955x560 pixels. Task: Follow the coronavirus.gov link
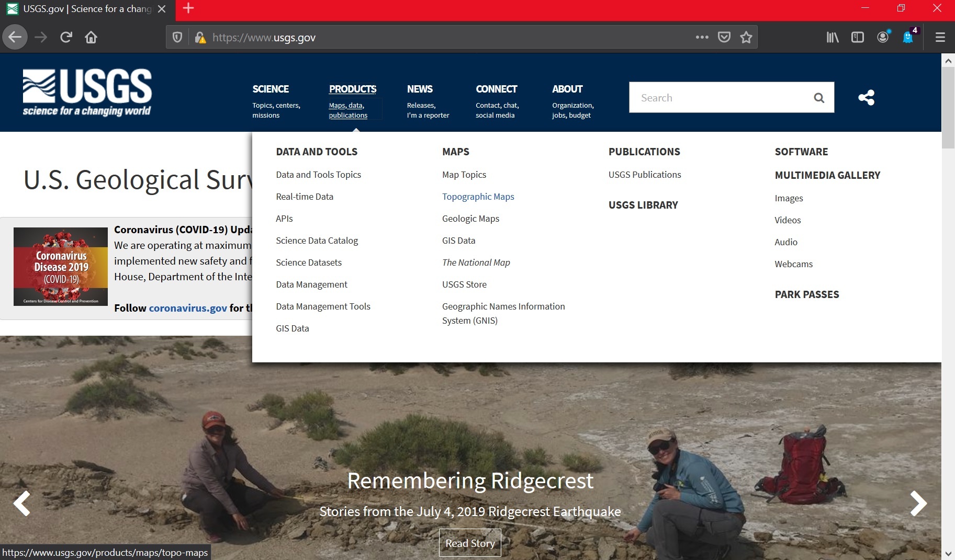(x=187, y=308)
